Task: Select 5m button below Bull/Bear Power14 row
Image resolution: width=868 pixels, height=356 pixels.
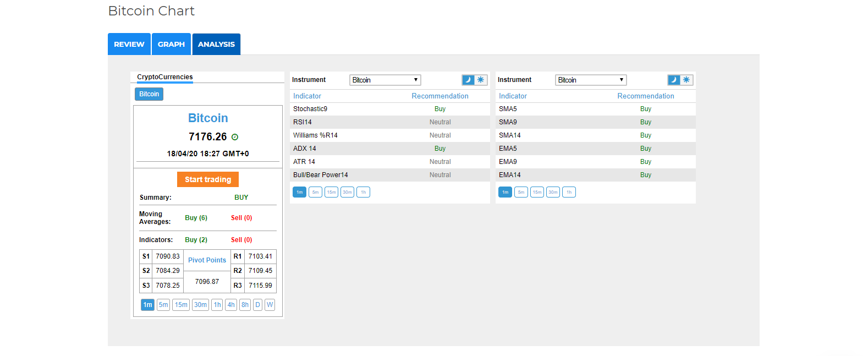Action: point(315,192)
